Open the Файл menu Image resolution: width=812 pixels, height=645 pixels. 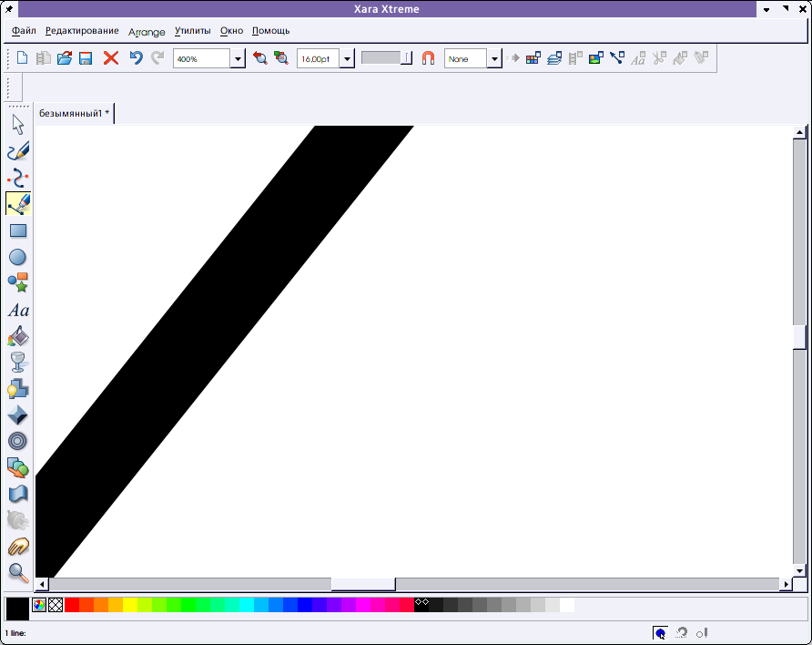[x=24, y=31]
